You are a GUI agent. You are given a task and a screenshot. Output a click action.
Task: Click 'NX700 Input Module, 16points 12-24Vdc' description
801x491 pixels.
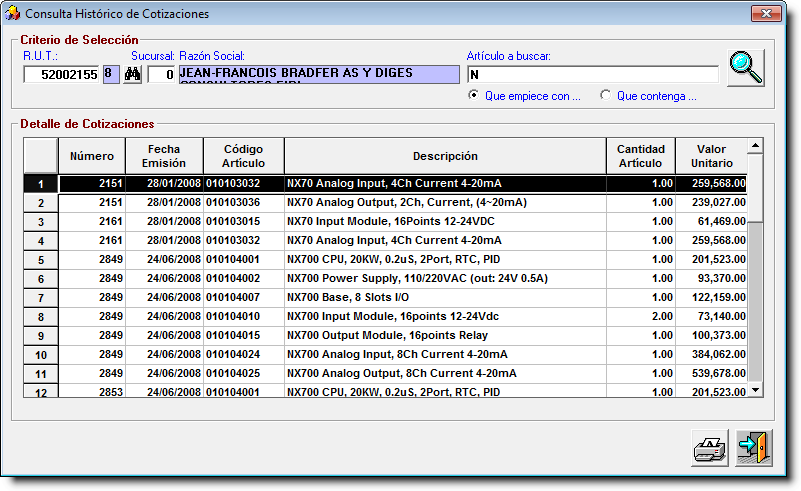point(393,316)
